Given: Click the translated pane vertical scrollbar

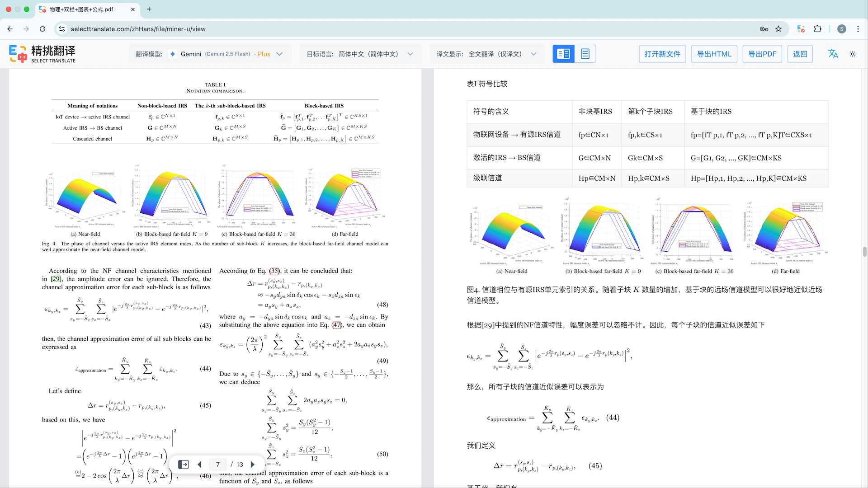Looking at the screenshot, I should [864, 251].
